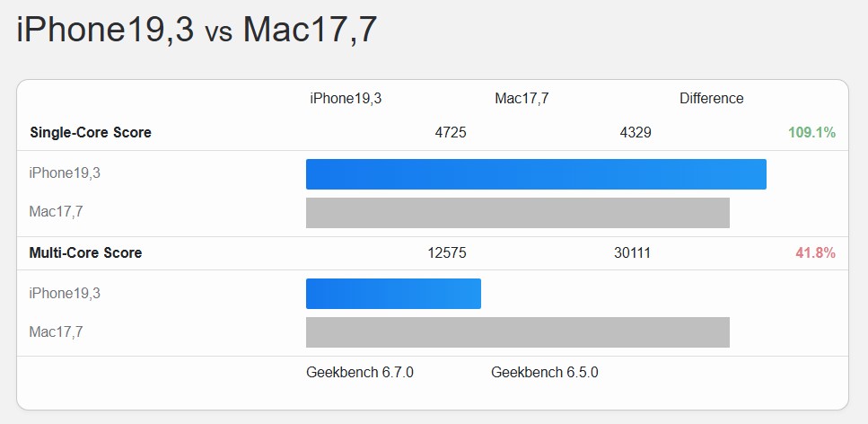Viewport: 868px width, 424px height.
Task: Click the blue iPhone19,3 multi-core bar
Action: (x=393, y=294)
